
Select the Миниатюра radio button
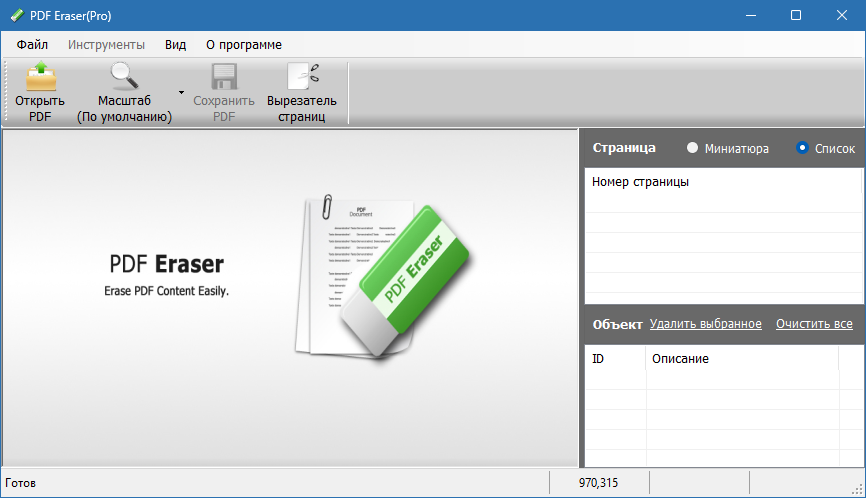[692, 148]
